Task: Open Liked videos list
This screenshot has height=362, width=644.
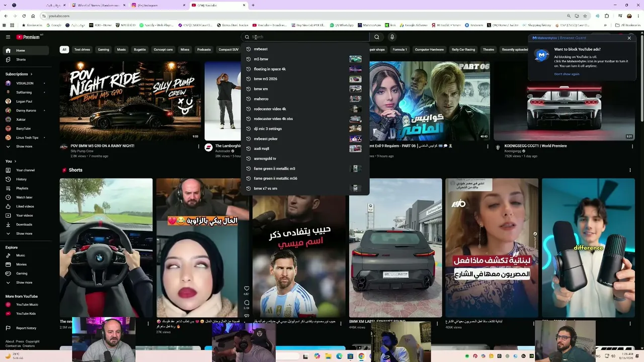Action: [25, 206]
